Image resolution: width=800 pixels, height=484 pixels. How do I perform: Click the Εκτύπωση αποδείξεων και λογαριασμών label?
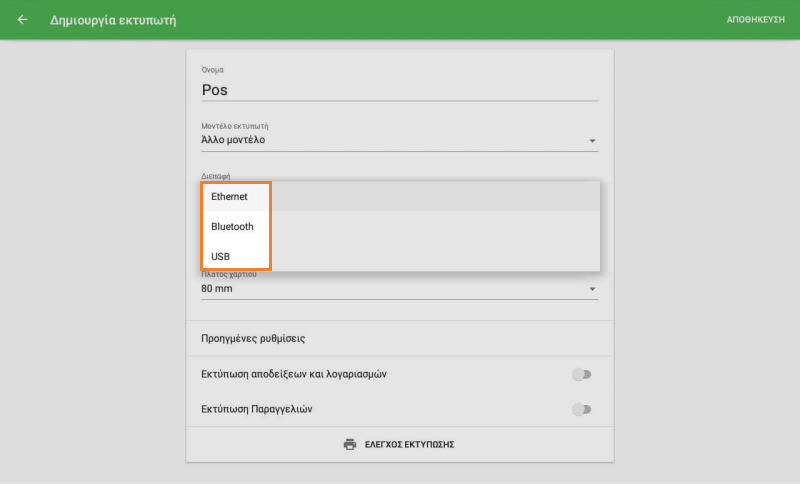click(x=294, y=375)
